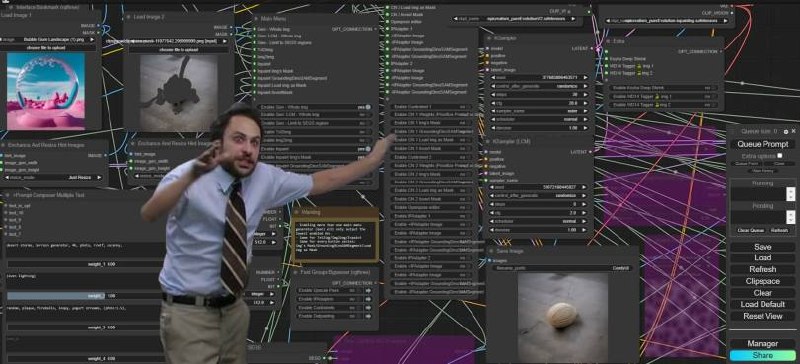Increase KSampler denoise with right arrow
The image size is (800, 364).
pyautogui.click(x=585, y=128)
